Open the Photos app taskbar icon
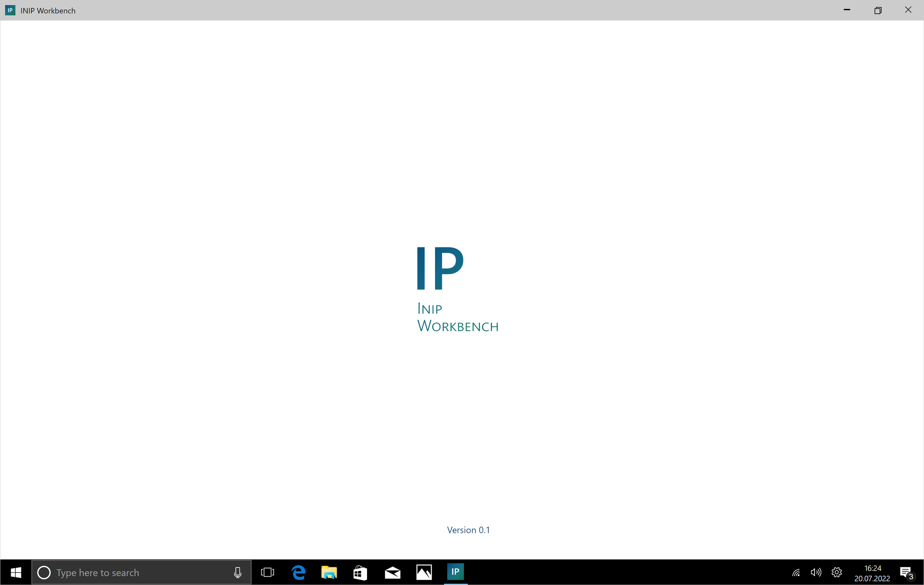Screen dimensions: 924x585 [424, 572]
